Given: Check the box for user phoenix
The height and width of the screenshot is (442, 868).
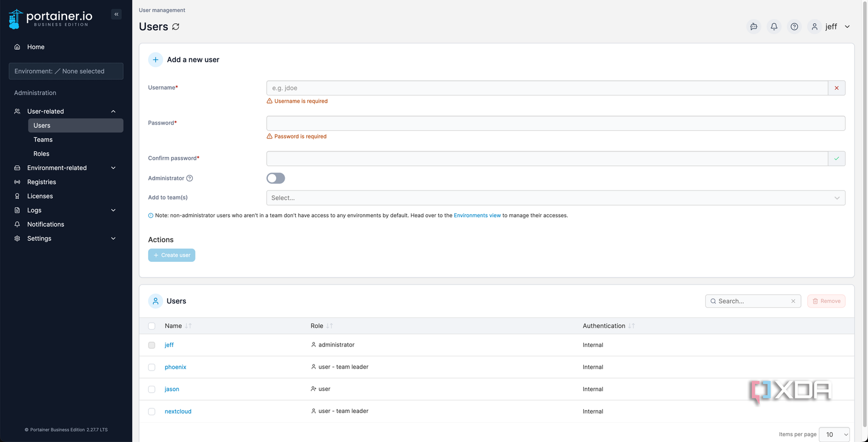Looking at the screenshot, I should pos(152,367).
